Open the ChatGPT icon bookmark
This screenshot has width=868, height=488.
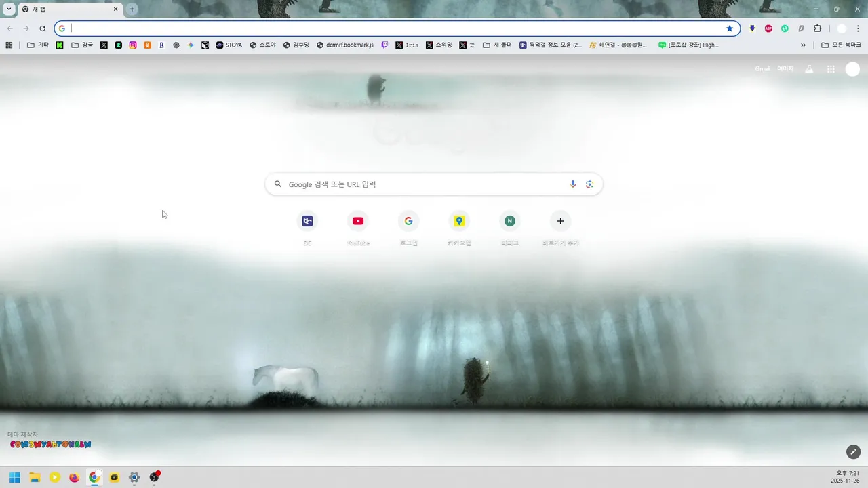coord(176,45)
